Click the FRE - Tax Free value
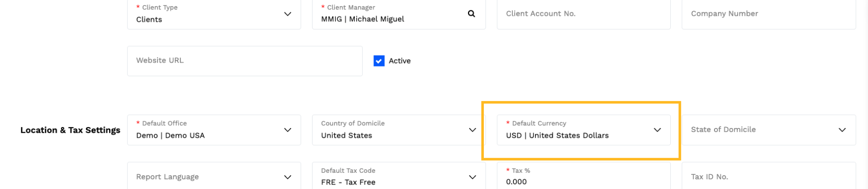Viewport: 868px width, 189px height. click(348, 182)
